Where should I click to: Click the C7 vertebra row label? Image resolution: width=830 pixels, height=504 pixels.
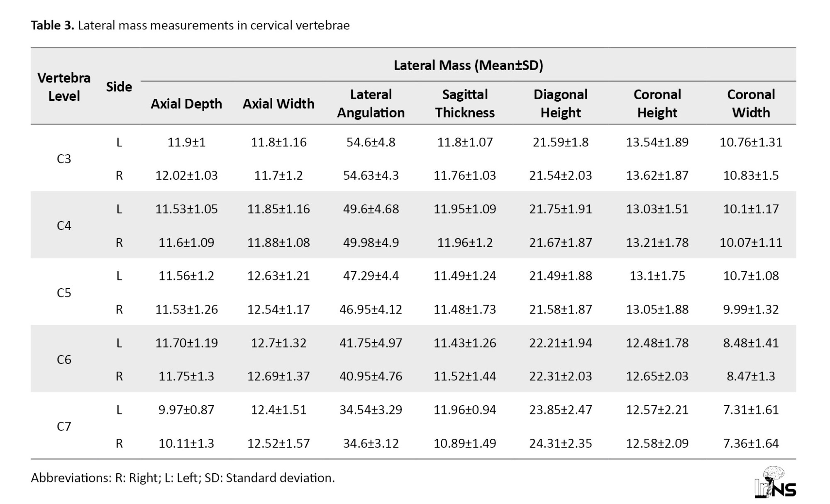click(x=64, y=426)
